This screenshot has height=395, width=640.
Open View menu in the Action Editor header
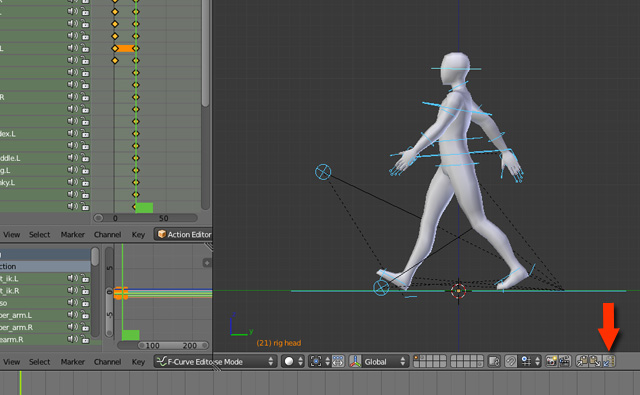[x=11, y=235]
